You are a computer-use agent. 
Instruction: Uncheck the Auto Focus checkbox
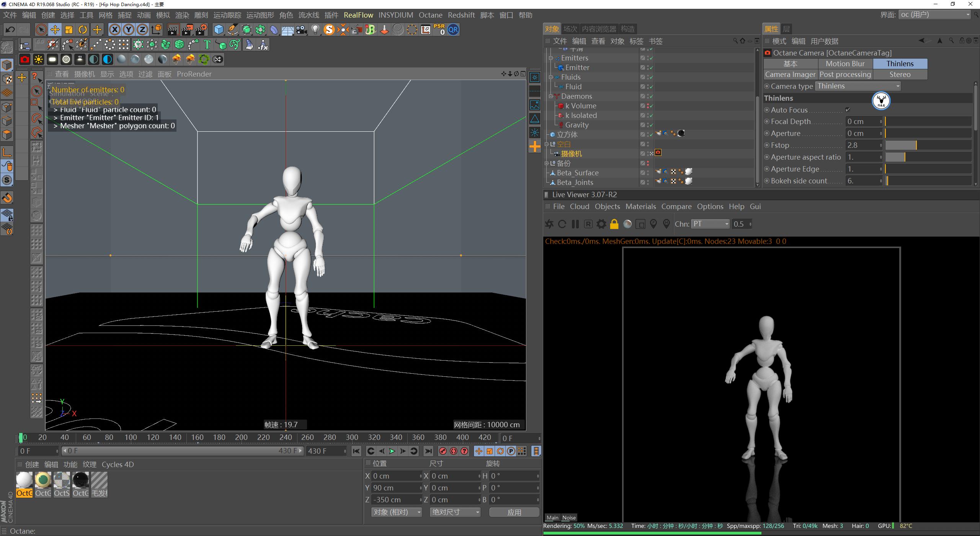848,110
